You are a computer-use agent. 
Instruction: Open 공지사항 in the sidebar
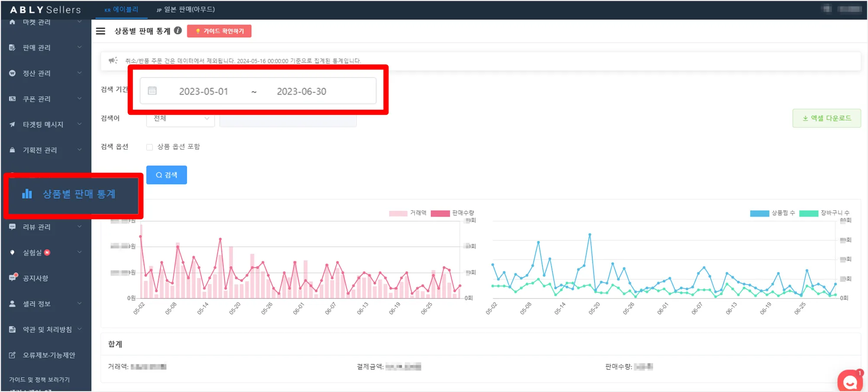(x=36, y=278)
